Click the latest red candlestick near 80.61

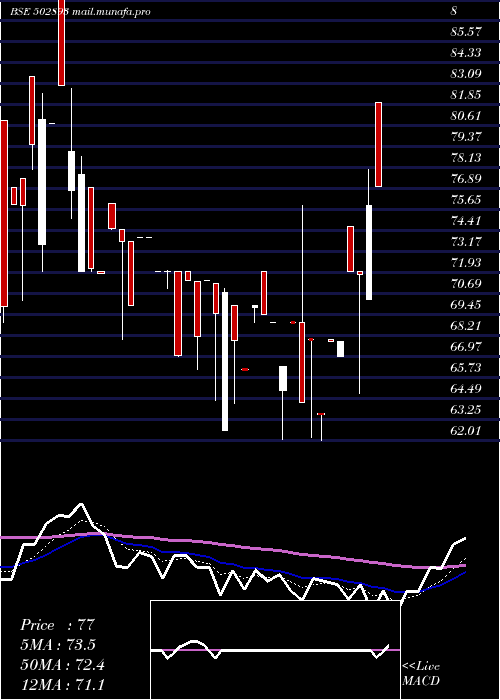pyautogui.click(x=378, y=145)
